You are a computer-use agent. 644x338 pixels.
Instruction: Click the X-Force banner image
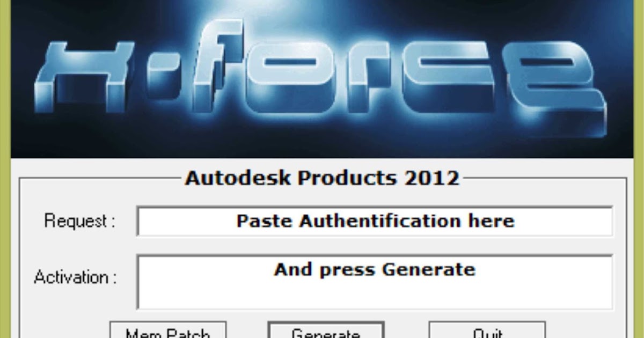pos(322,79)
